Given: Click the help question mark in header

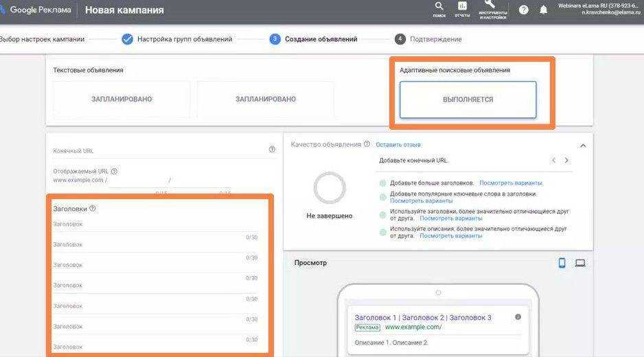Looking at the screenshot, I should [x=524, y=10].
